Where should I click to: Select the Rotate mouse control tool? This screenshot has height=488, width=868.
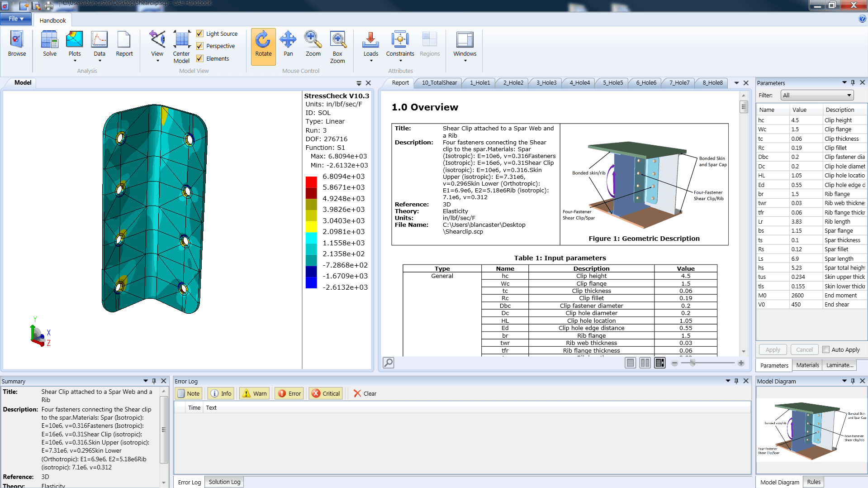pyautogui.click(x=263, y=46)
